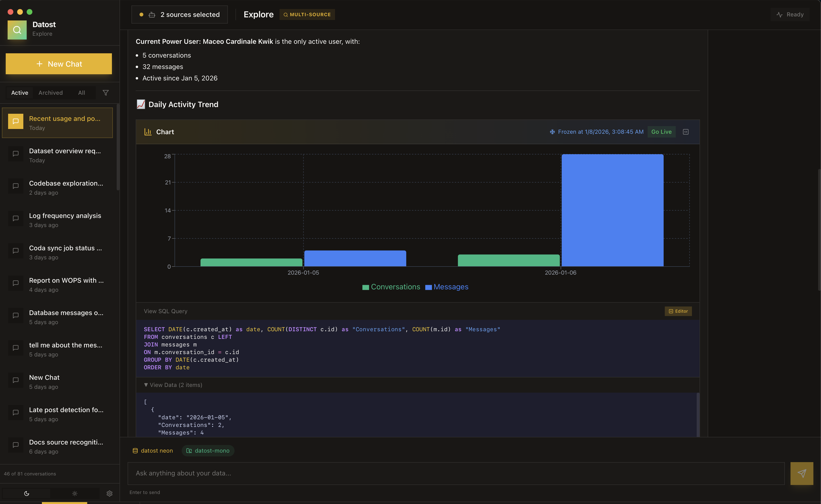The height and width of the screenshot is (504, 821).
Task: Click the chart expand icon beside Go Live
Action: (x=686, y=132)
